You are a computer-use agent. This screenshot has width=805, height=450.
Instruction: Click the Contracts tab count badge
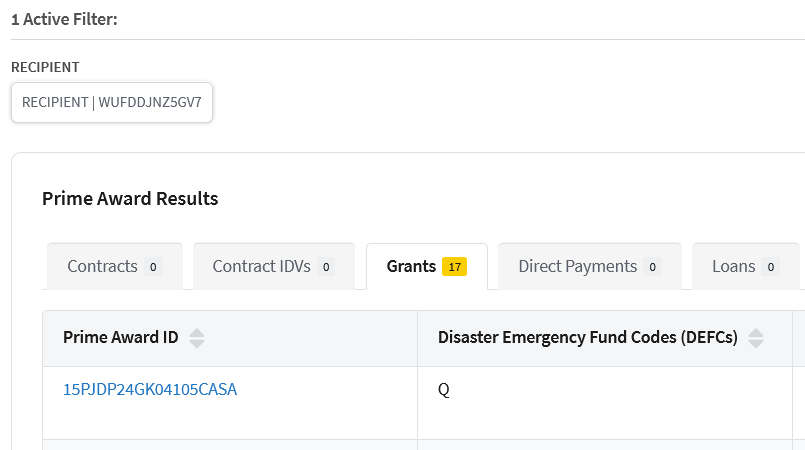click(153, 267)
